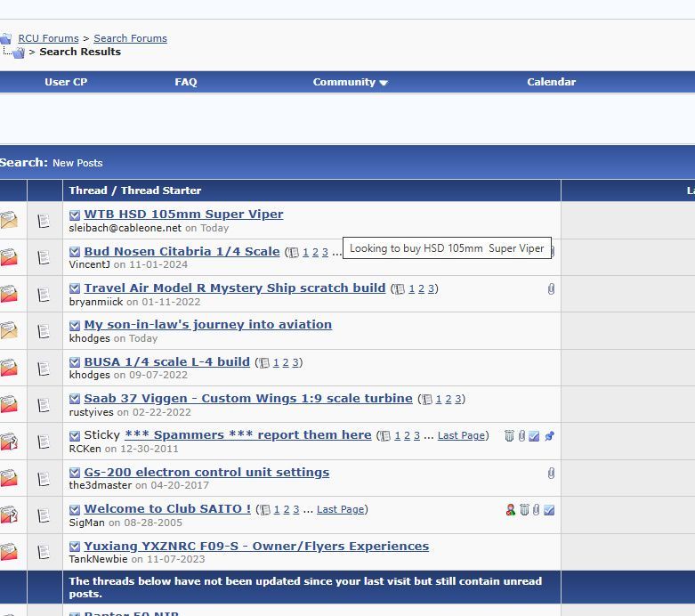Screen dimensions: 695x616
Task: Click the pushpin sticky icon on Spammers thread
Action: [549, 436]
